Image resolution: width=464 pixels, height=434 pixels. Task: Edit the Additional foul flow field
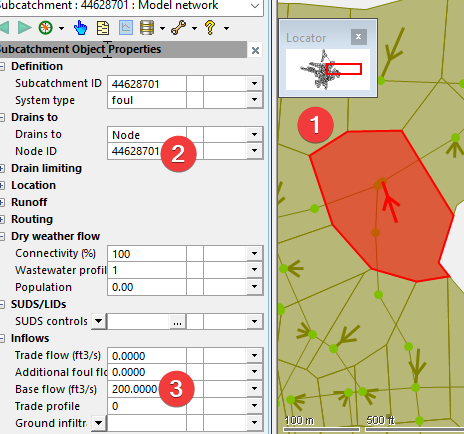pyautogui.click(x=147, y=372)
